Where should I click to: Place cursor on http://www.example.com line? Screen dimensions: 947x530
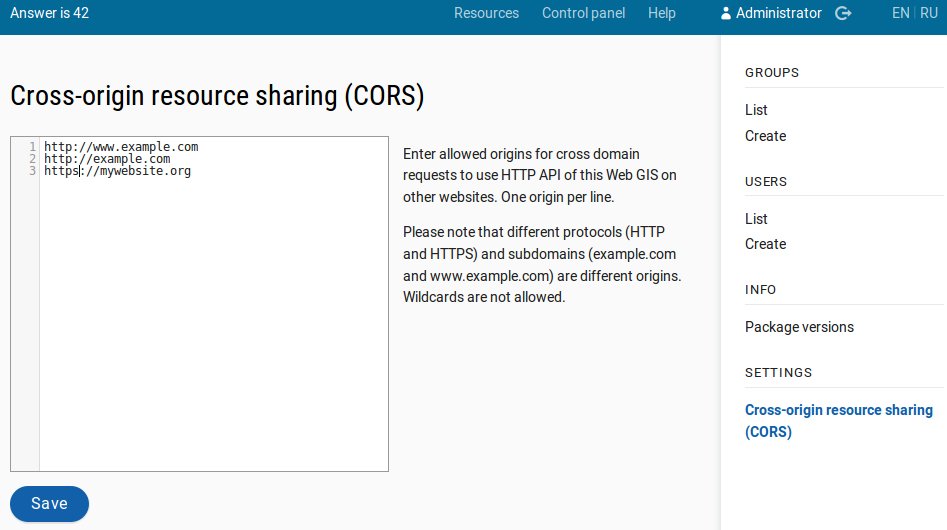coord(121,147)
